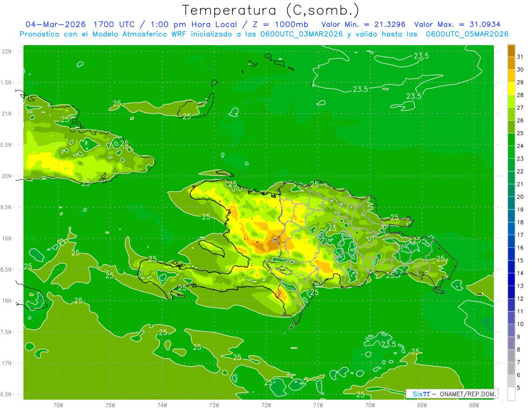Click the "19N" latitude label

pyautogui.click(x=7, y=239)
